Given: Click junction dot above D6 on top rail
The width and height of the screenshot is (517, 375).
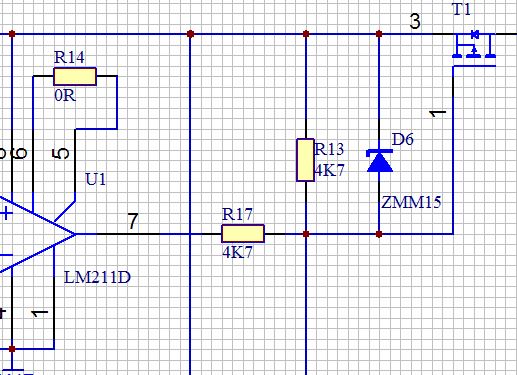Looking at the screenshot, I should click(x=379, y=34).
